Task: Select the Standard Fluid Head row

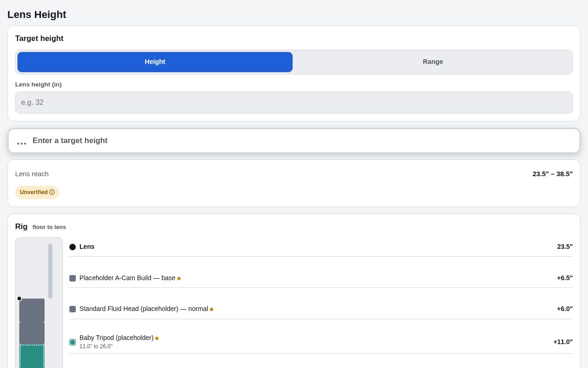Action: click(321, 309)
